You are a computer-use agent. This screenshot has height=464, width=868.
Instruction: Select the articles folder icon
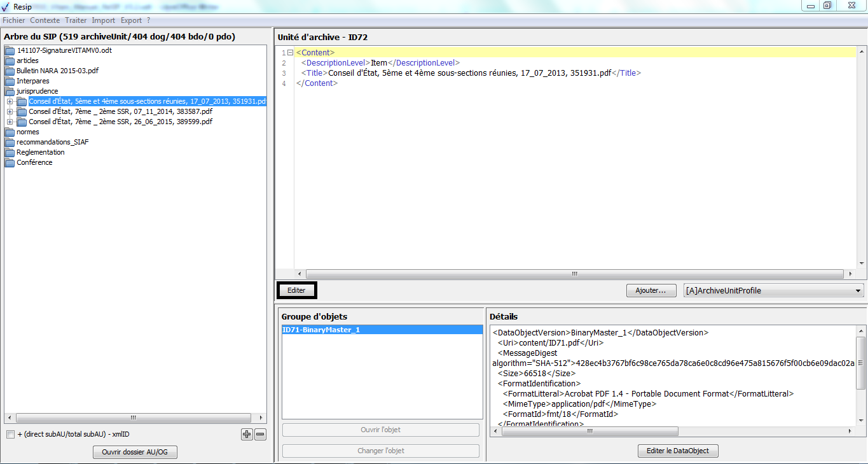click(10, 61)
